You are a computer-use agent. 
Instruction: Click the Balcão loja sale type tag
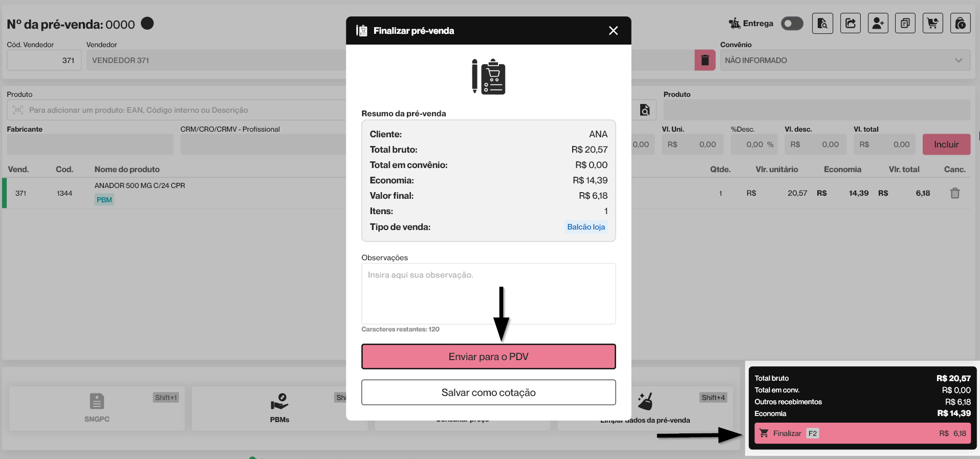pyautogui.click(x=586, y=227)
